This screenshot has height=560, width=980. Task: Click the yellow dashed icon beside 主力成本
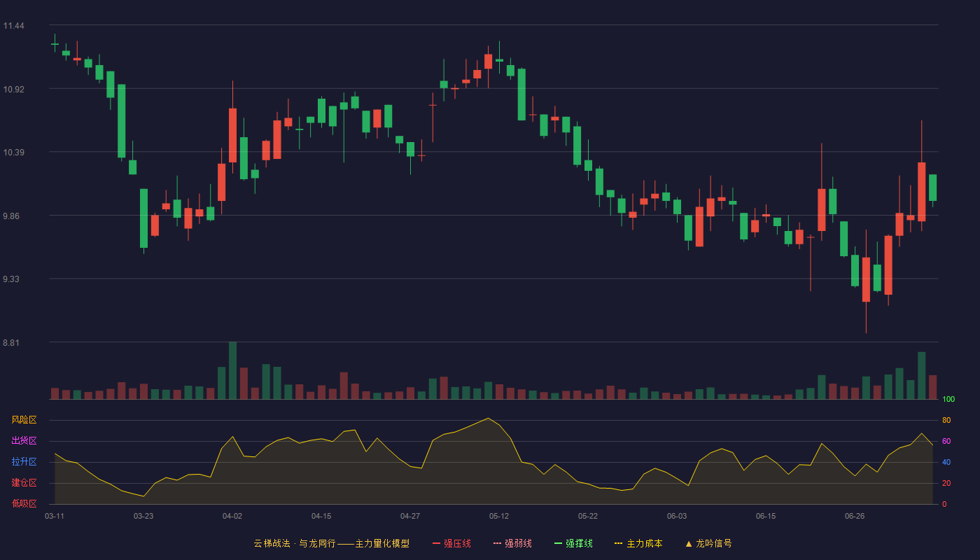pos(618,543)
